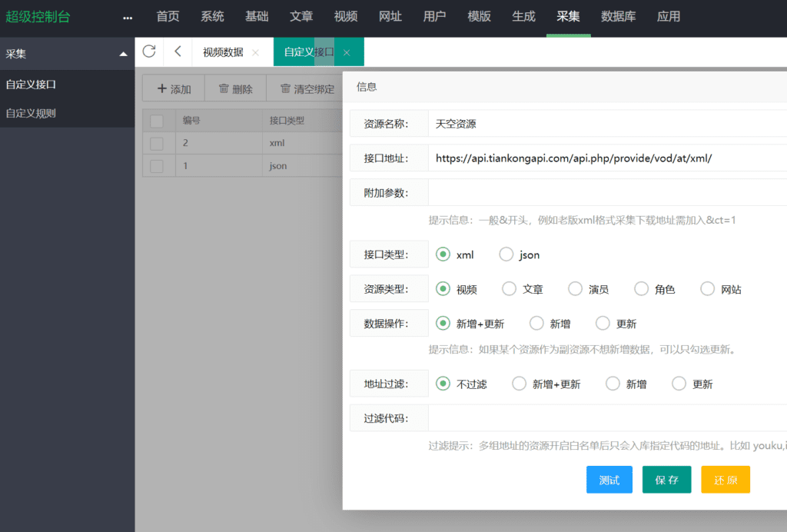Close the 视频数据 tab
This screenshot has height=532, width=787.
255,52
